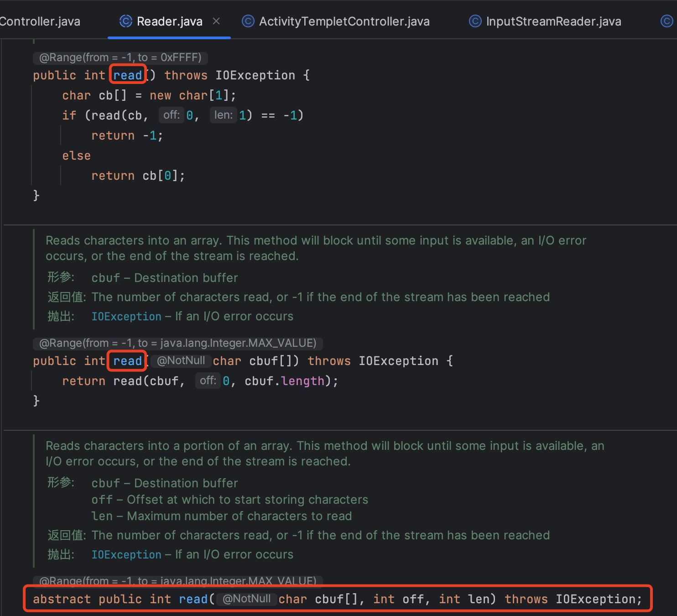Click the rightmost partially visible class tab icon
This screenshot has width=677, height=616.
pyautogui.click(x=667, y=21)
